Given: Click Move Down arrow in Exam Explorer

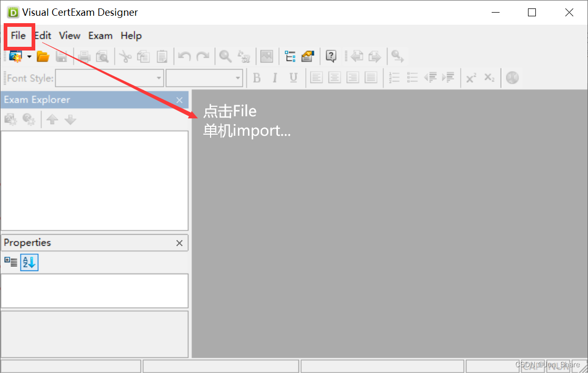Looking at the screenshot, I should (70, 119).
